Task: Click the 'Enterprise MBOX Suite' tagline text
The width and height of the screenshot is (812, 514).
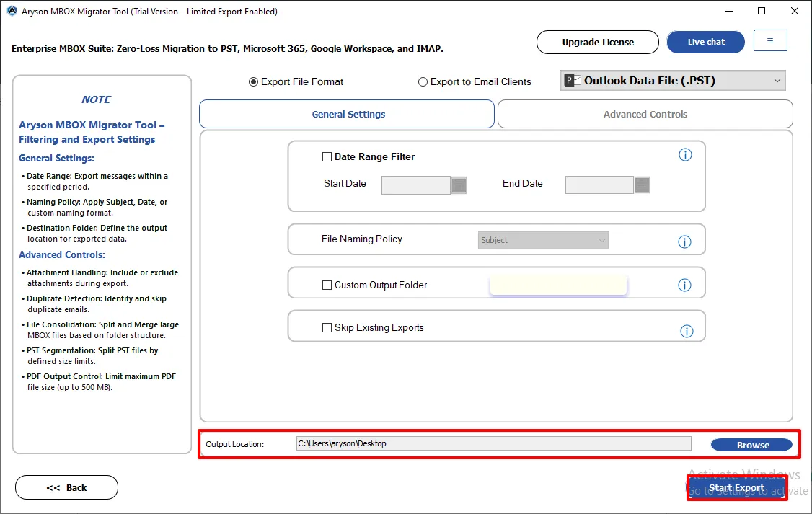Action: [227, 48]
